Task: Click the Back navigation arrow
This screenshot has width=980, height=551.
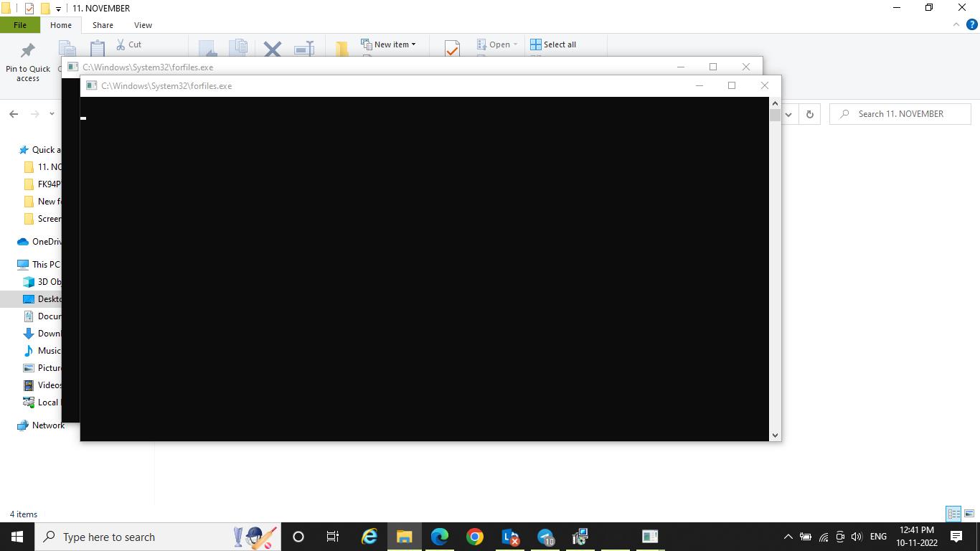Action: [x=14, y=114]
